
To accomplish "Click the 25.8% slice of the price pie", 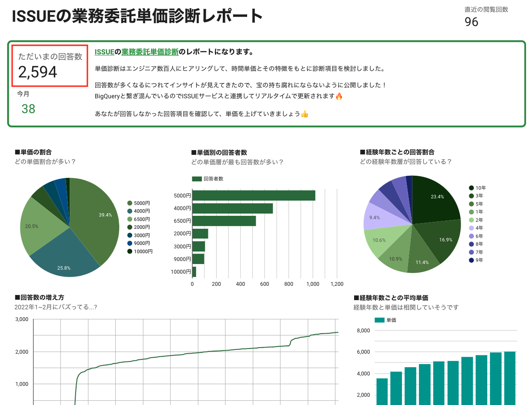I will pos(65,254).
